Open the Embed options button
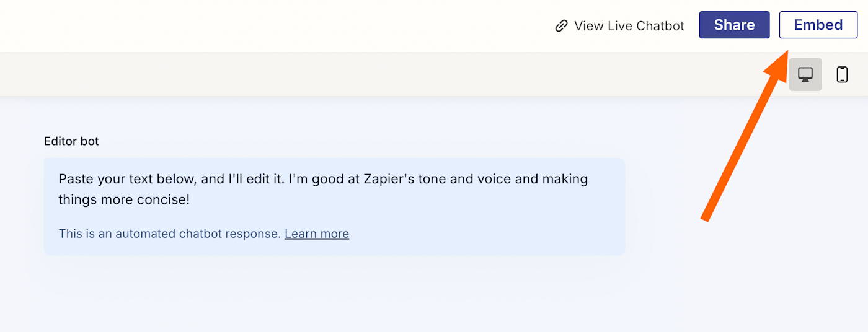 pyautogui.click(x=818, y=25)
